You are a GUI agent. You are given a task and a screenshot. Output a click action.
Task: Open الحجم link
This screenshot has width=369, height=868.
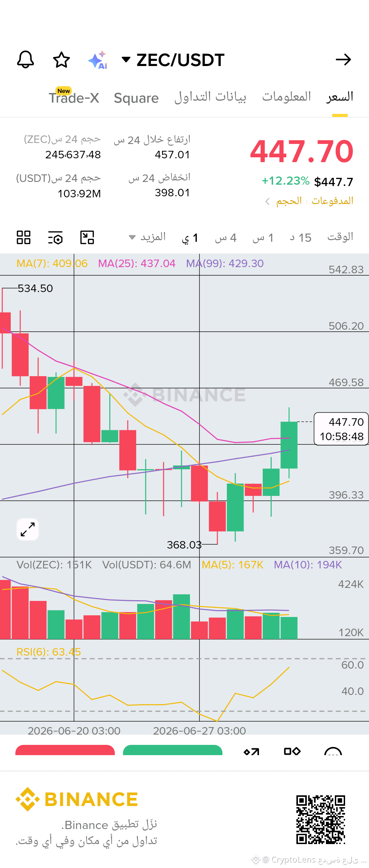(289, 201)
